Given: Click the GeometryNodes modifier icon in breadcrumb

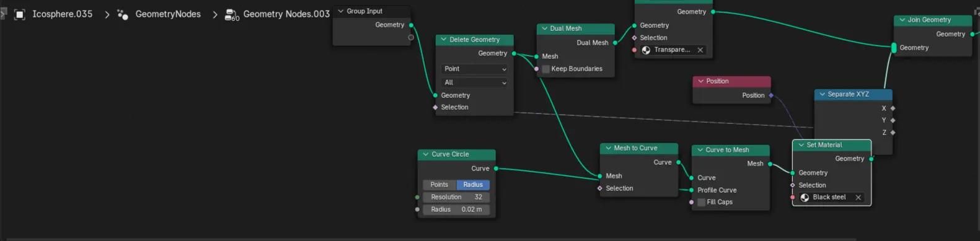Looking at the screenshot, I should (123, 14).
